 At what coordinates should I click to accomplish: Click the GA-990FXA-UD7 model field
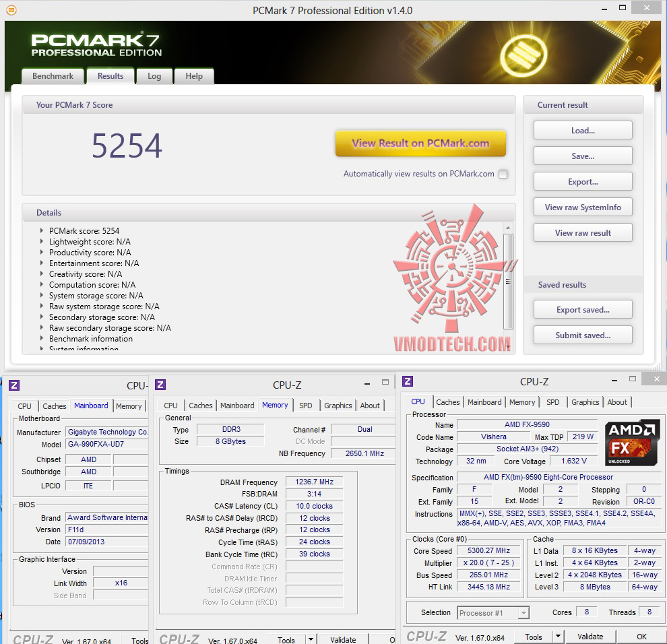(106, 444)
